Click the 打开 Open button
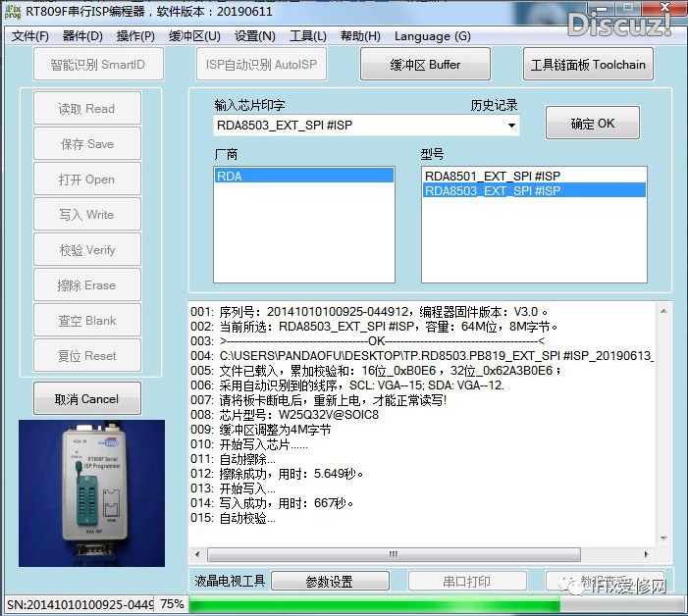688x616 pixels. [x=87, y=180]
